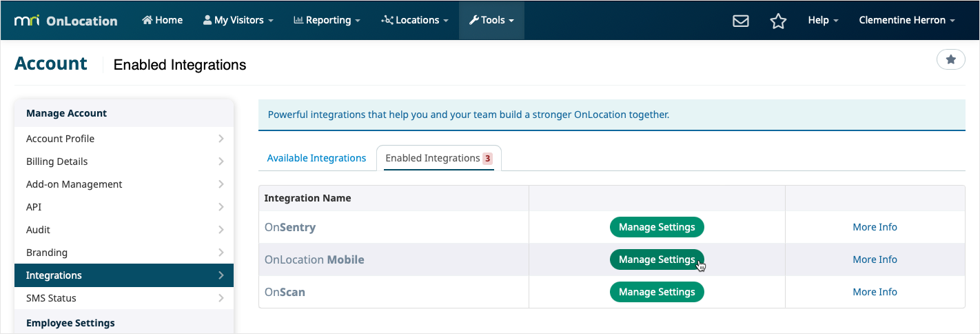Open Add-on Management in sidebar

point(124,184)
